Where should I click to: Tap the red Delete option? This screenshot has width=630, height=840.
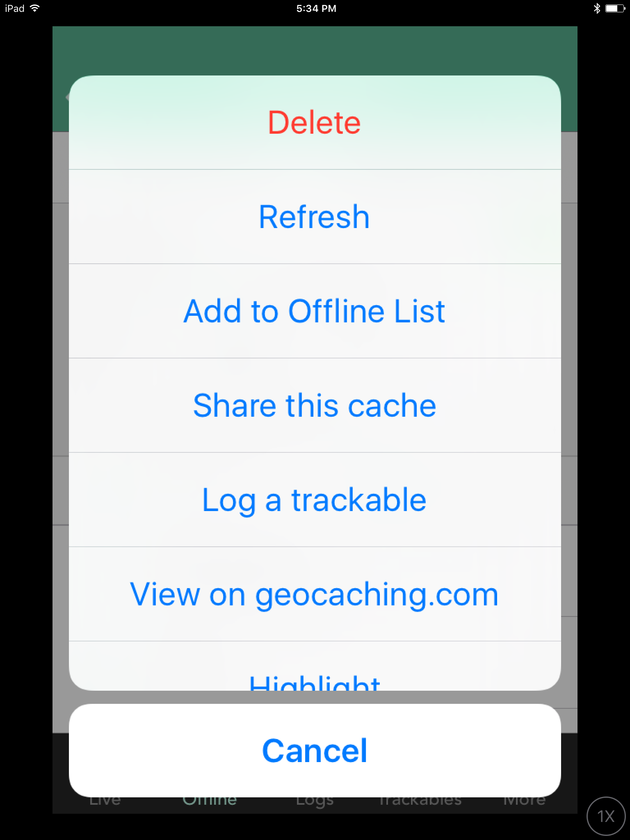pyautogui.click(x=315, y=122)
